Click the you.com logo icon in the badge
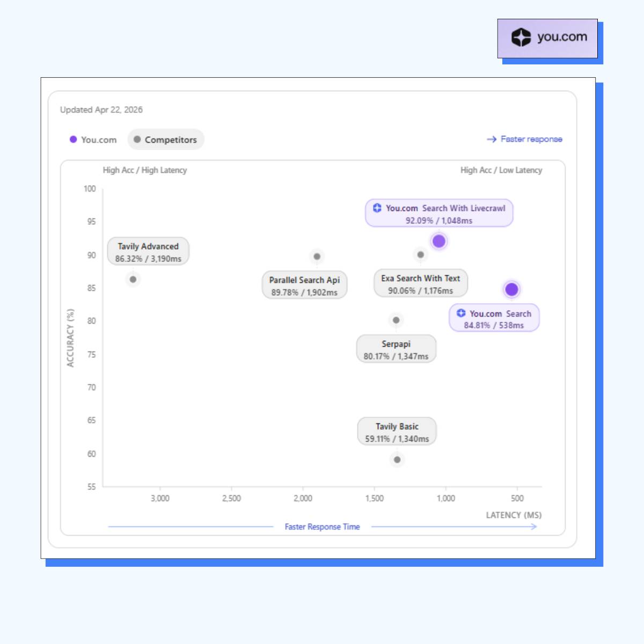 (521, 37)
